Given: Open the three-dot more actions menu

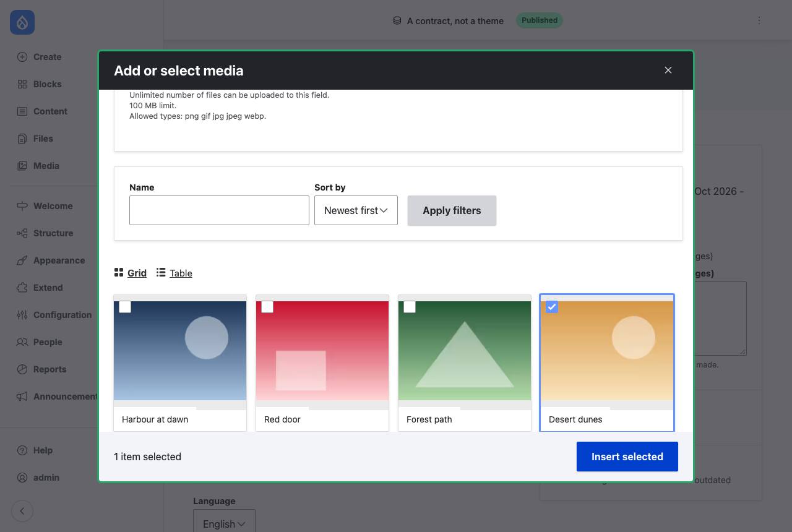Looking at the screenshot, I should pos(759,20).
